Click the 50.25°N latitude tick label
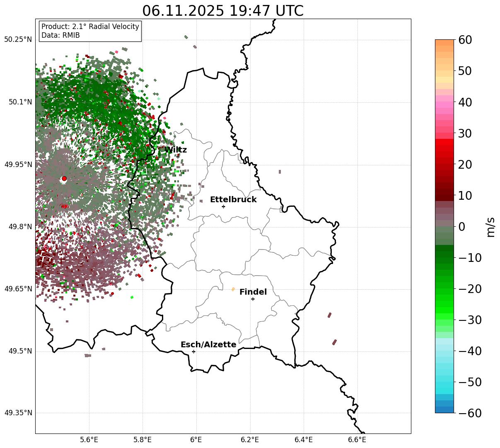The width and height of the screenshot is (500, 448). click(18, 40)
